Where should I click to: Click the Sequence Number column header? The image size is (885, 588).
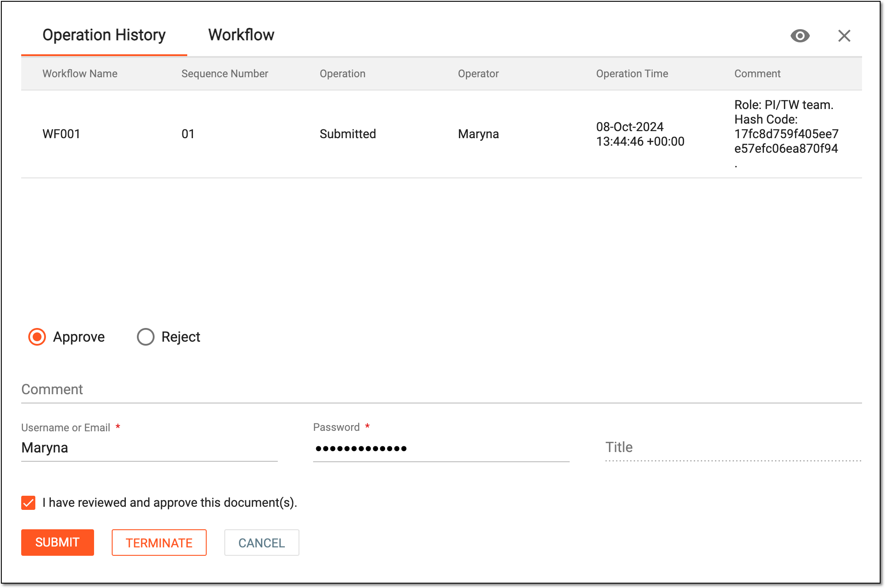point(225,73)
